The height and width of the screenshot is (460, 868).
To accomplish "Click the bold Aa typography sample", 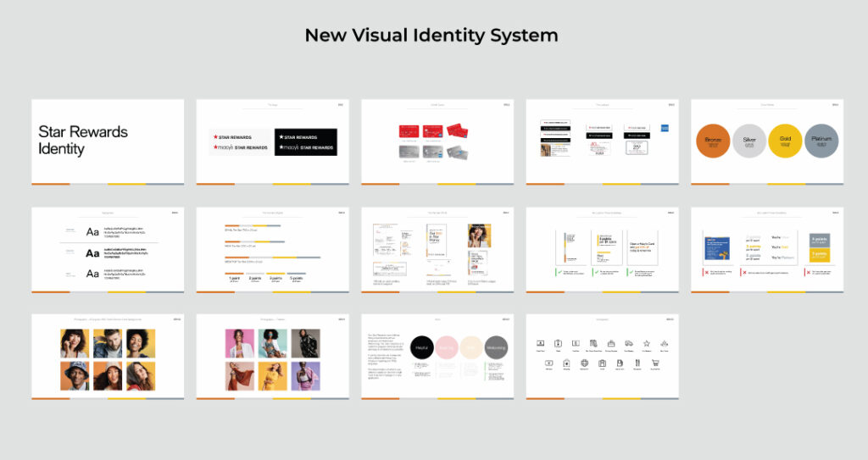I will 92,253.
